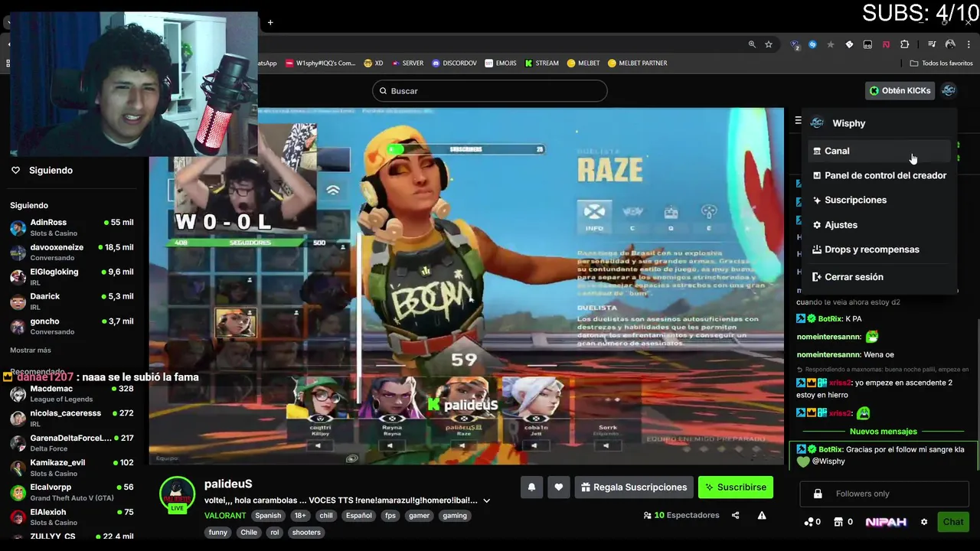Click the Spanish tag
The width and height of the screenshot is (980, 551).
tap(268, 516)
